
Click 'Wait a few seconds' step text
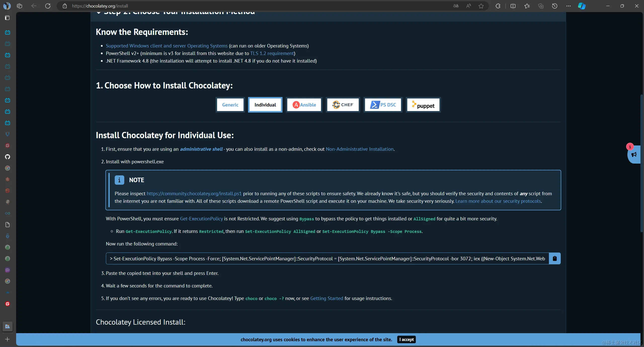point(159,286)
